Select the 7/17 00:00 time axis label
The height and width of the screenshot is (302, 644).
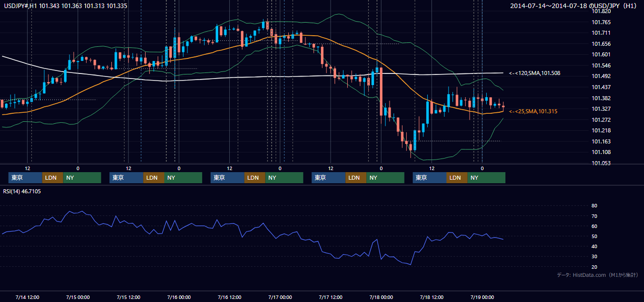coord(280,297)
